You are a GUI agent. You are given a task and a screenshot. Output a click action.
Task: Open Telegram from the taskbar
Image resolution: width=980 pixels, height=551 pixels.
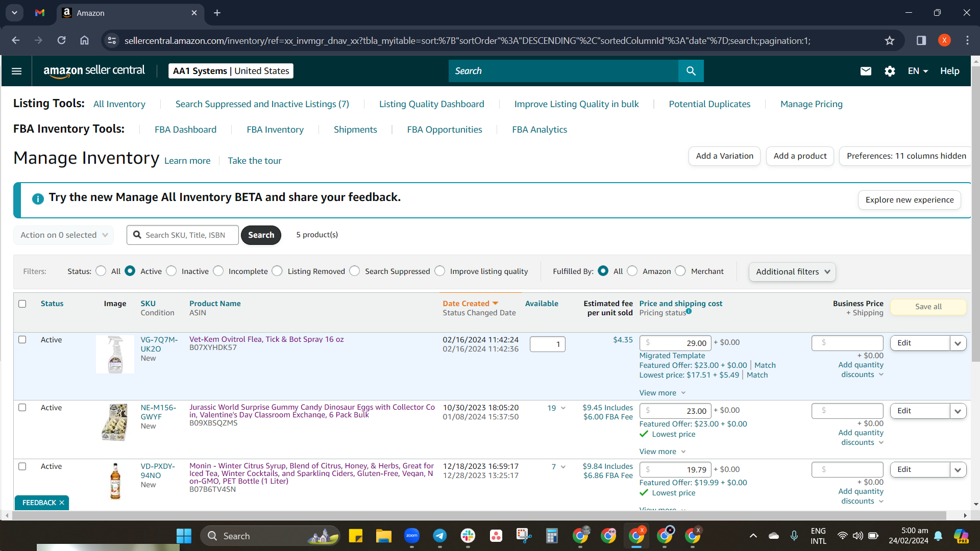pos(440,536)
